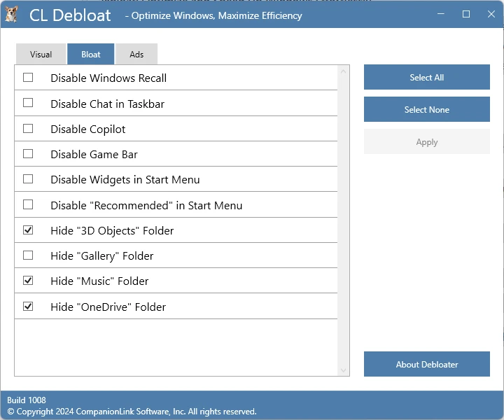Click the Apply button
The width and height of the screenshot is (504, 420).
point(426,141)
